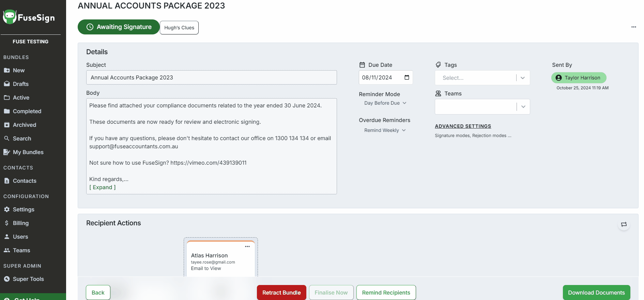
Task: Click the Subject input field
Action: pyautogui.click(x=211, y=77)
